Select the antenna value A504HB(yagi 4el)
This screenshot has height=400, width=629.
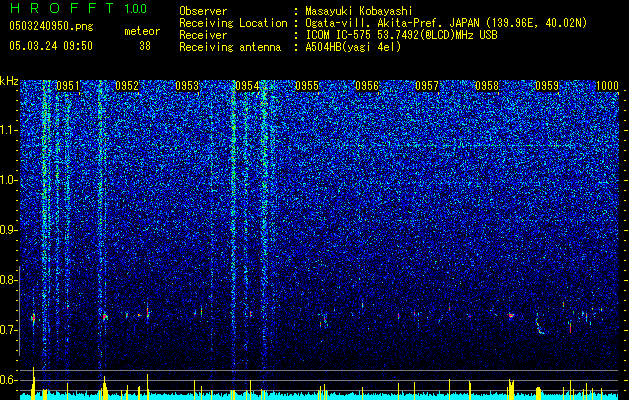353,47
